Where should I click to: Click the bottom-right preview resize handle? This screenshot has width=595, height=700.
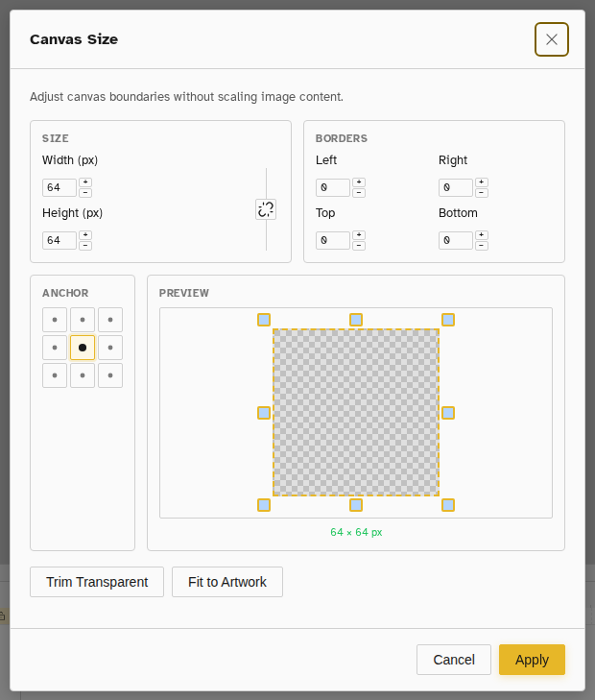(448, 505)
